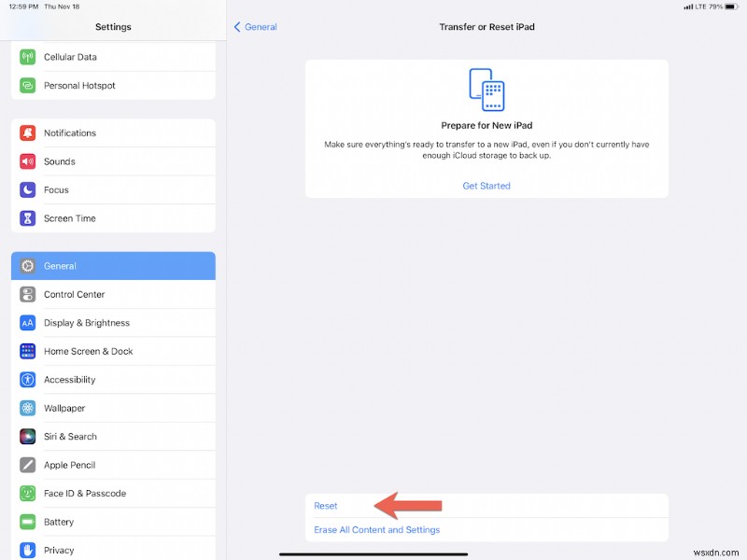Image resolution: width=747 pixels, height=560 pixels.
Task: Click the Control Center icon
Action: point(27,294)
